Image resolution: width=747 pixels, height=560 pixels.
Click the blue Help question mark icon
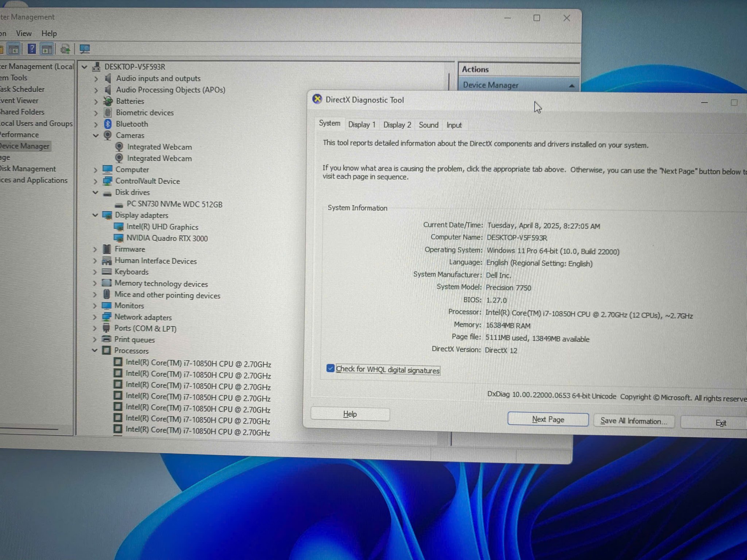coord(32,49)
